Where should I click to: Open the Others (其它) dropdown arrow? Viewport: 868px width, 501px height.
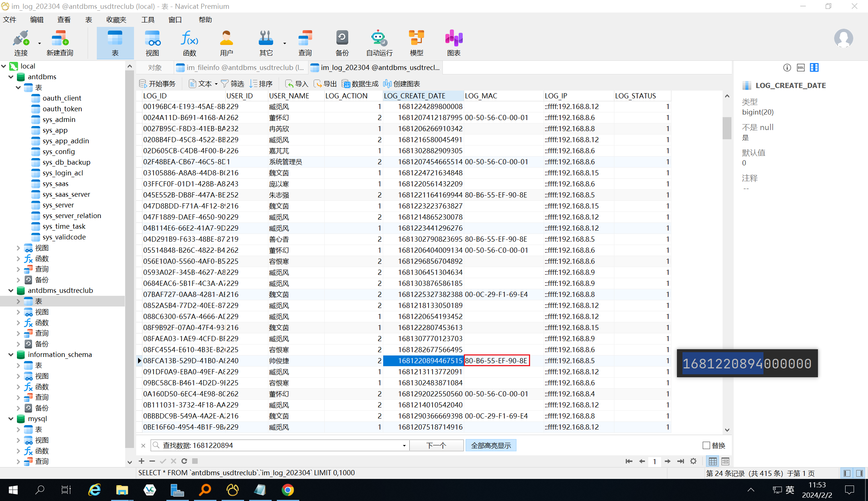tap(285, 43)
